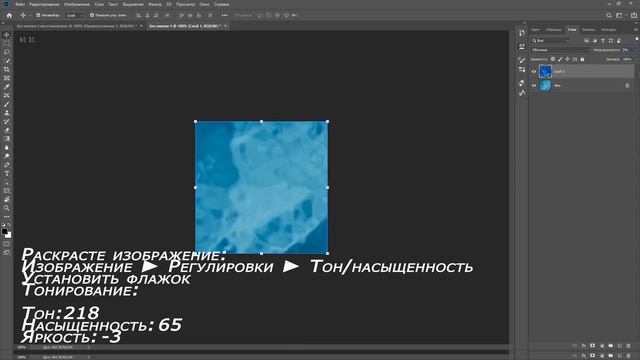
Task: Select the Brush tool
Action: point(7,104)
